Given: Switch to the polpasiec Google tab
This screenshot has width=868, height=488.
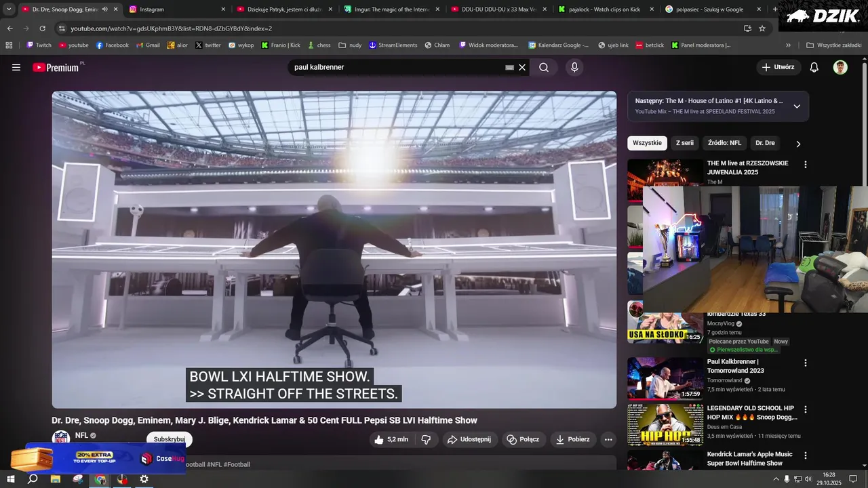Looking at the screenshot, I should (x=713, y=9).
